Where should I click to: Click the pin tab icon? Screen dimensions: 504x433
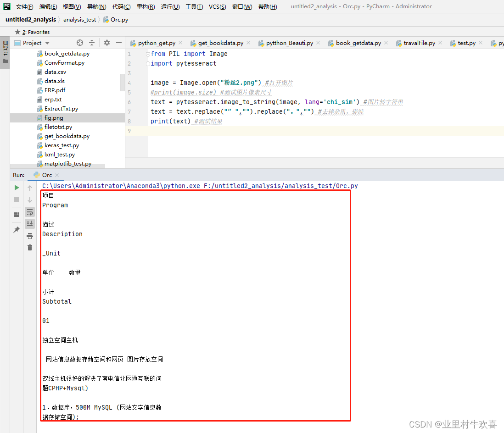(17, 230)
